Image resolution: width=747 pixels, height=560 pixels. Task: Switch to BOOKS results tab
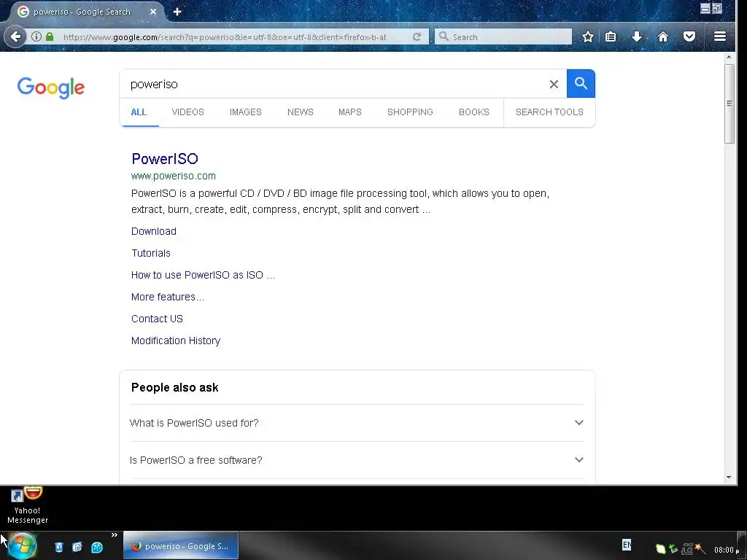(x=473, y=112)
